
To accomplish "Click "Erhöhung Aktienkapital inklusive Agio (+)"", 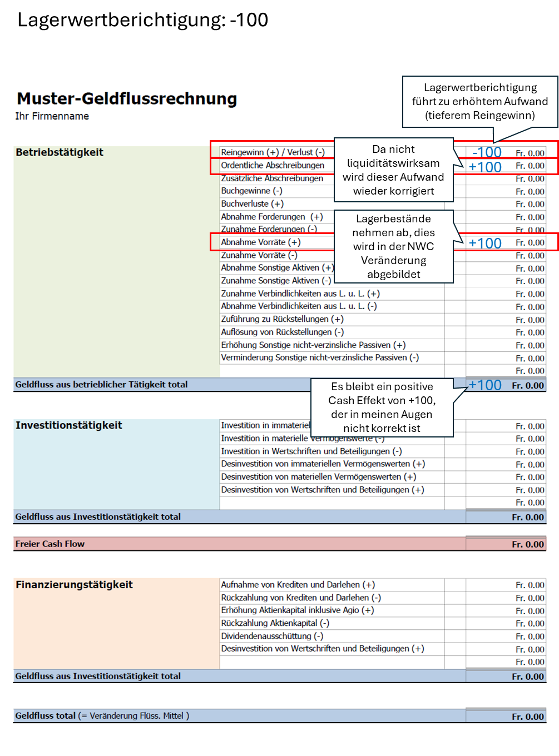I will [298, 610].
